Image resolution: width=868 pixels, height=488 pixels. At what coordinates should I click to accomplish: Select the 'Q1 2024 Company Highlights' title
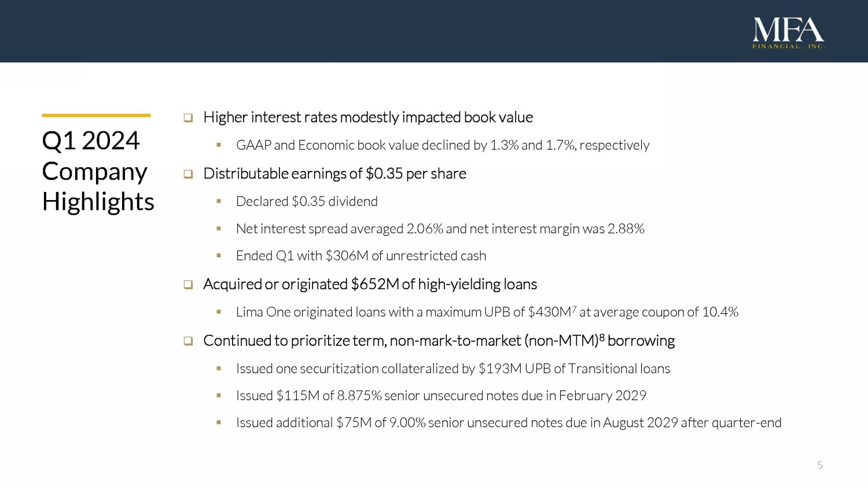pos(98,171)
